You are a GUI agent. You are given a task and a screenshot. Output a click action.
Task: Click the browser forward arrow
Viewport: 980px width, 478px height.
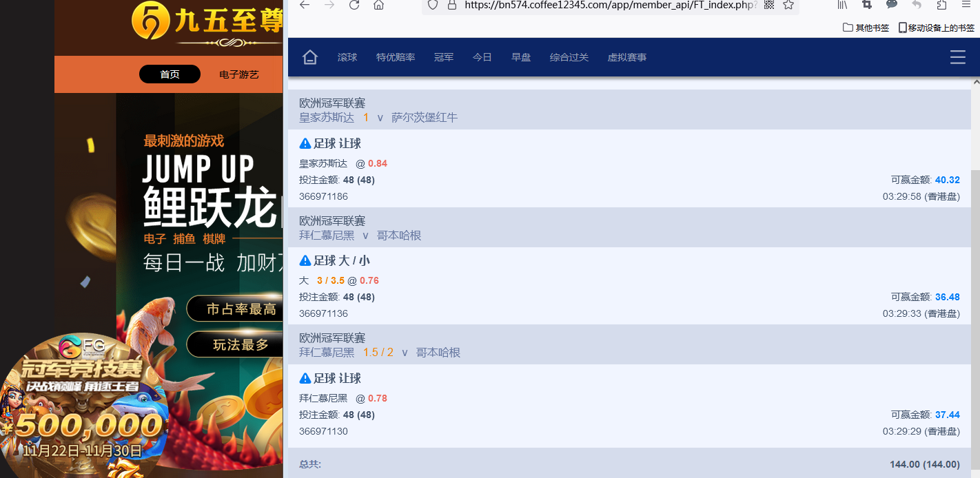pyautogui.click(x=329, y=5)
